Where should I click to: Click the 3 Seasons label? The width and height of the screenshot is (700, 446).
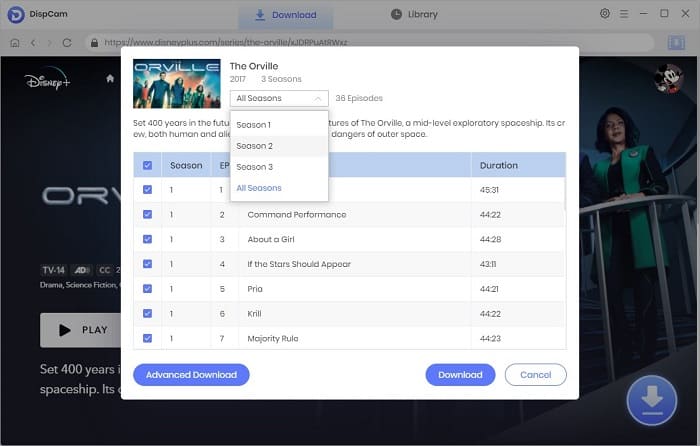[281, 79]
